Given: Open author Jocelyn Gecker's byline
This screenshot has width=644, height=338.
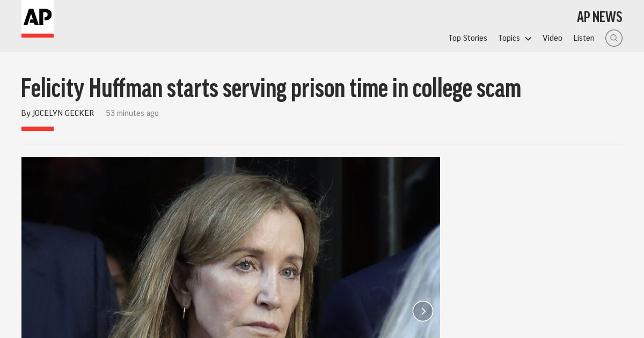Looking at the screenshot, I should tap(63, 113).
